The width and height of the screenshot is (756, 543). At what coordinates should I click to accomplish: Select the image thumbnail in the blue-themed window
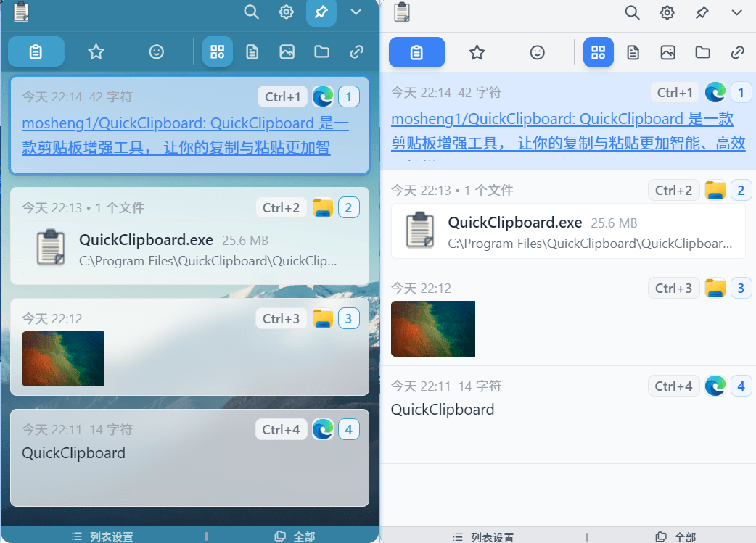click(x=63, y=358)
